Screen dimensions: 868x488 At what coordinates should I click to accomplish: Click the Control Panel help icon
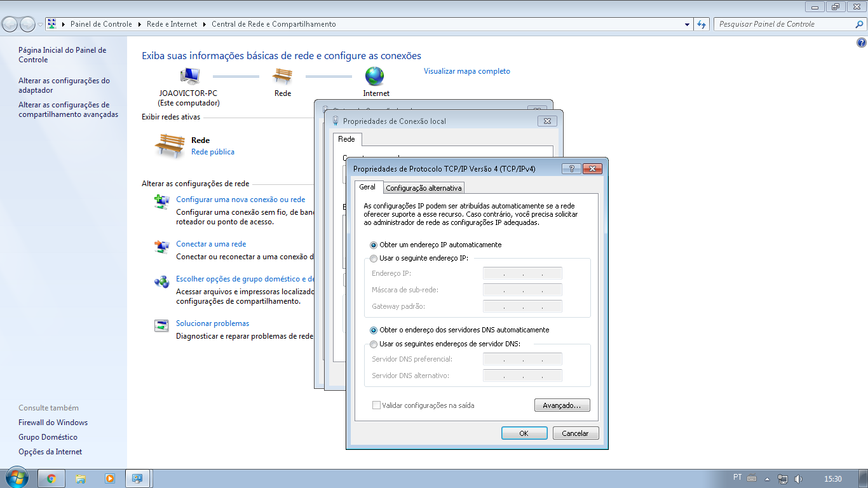[862, 43]
